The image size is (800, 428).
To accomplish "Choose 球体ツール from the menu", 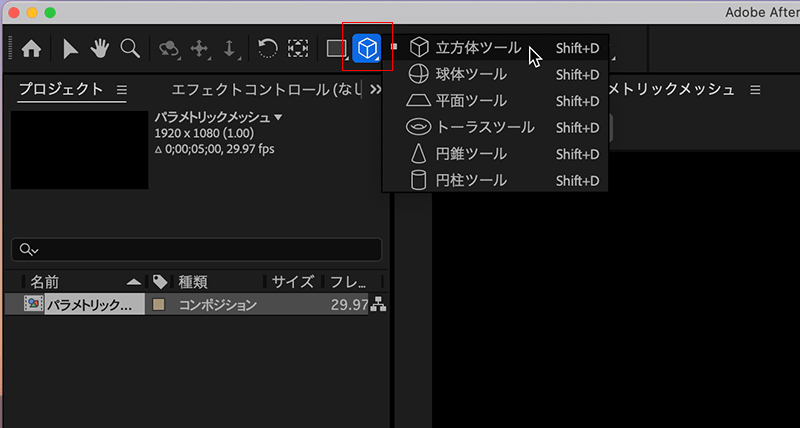I will 471,74.
